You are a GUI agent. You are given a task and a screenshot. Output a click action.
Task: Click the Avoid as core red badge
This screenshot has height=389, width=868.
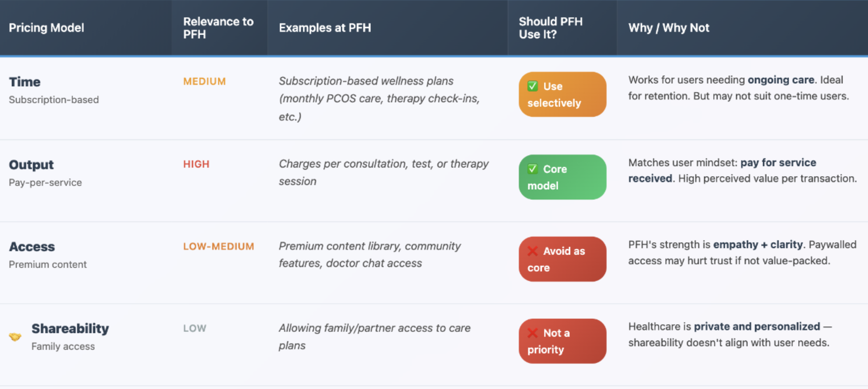tap(562, 259)
